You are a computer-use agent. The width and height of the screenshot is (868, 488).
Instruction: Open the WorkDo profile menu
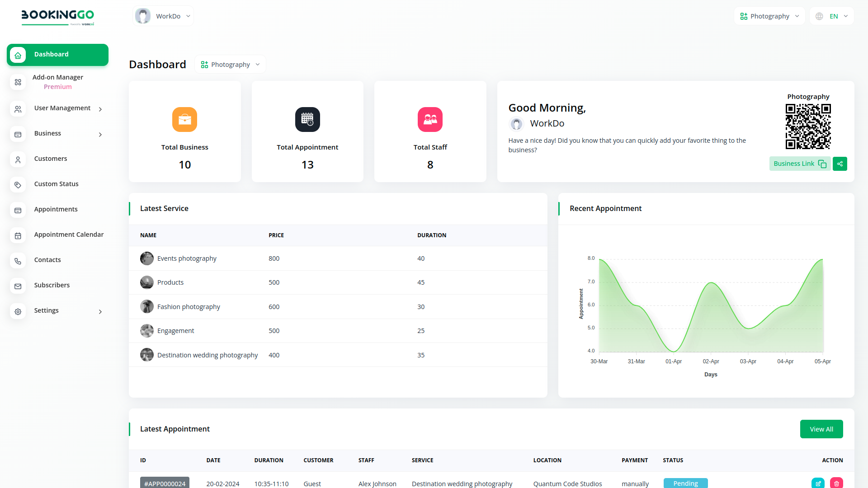(x=163, y=16)
